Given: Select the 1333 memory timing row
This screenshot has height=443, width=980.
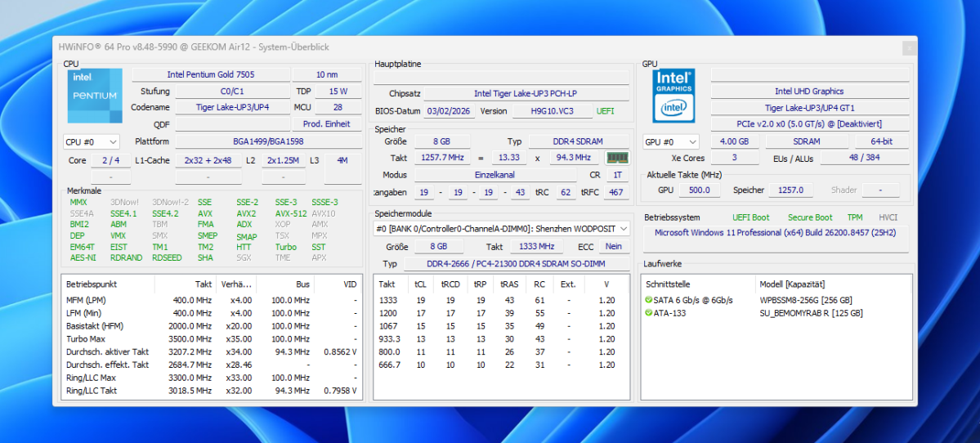Looking at the screenshot, I should (x=501, y=300).
